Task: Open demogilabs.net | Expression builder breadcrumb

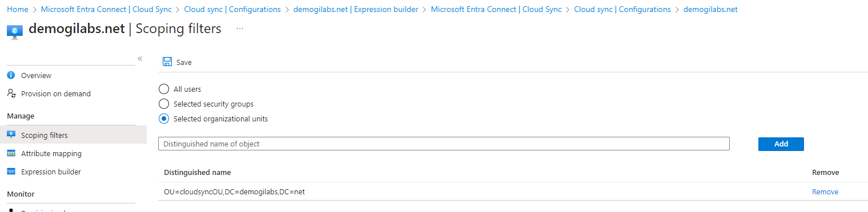Action: tap(356, 10)
